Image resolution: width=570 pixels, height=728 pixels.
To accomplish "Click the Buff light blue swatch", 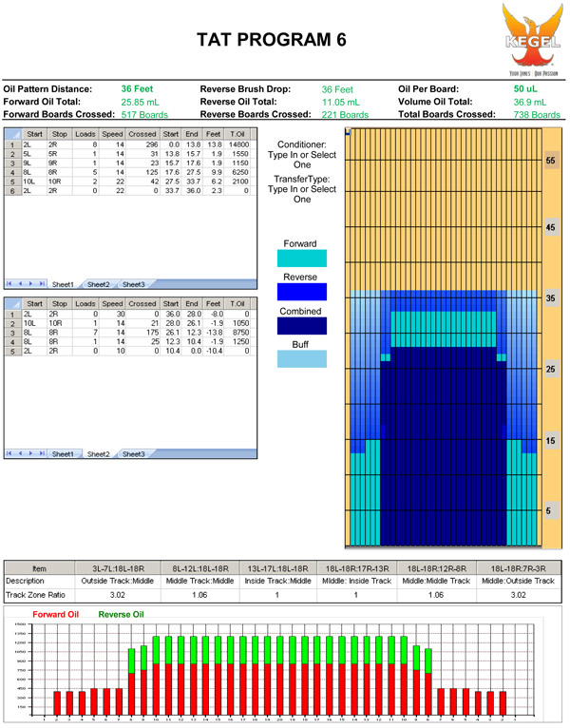I will click(x=301, y=359).
